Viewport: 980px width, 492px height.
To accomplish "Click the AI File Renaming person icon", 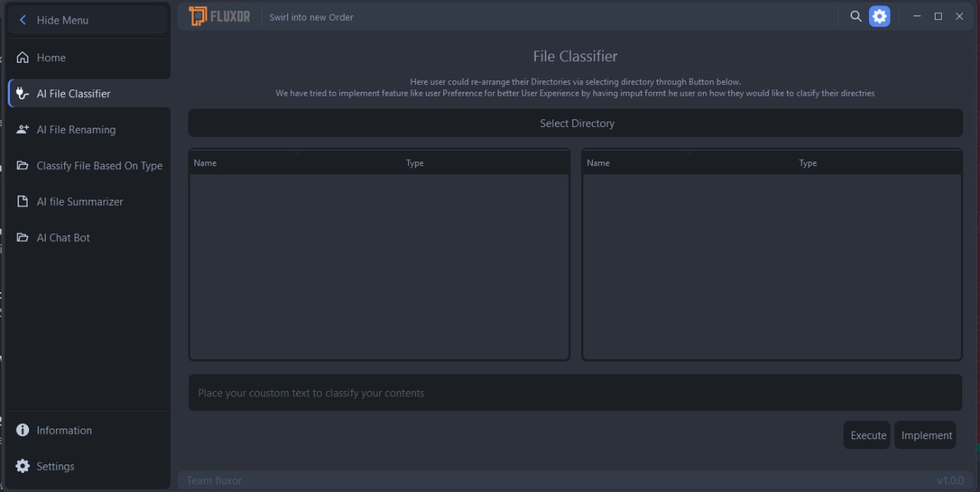I will (x=21, y=129).
